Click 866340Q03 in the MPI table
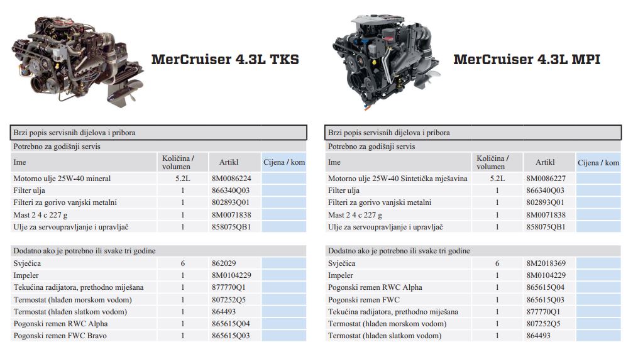 coord(545,190)
